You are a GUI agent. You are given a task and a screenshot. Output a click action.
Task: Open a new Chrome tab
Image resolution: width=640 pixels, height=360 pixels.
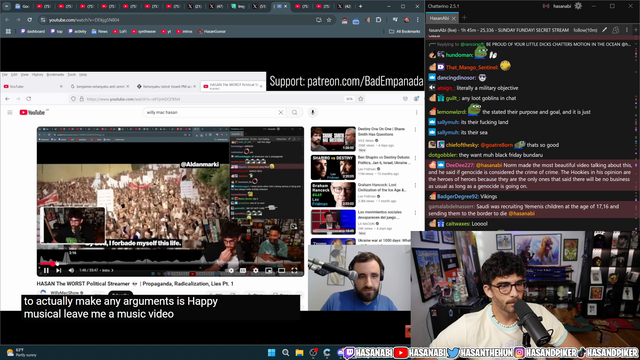click(x=360, y=6)
